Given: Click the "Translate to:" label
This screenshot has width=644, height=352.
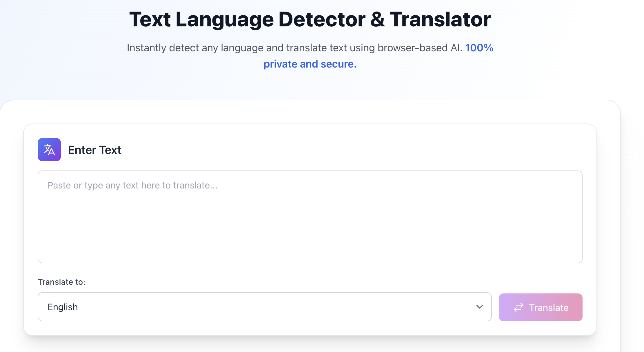Looking at the screenshot, I should 61,282.
